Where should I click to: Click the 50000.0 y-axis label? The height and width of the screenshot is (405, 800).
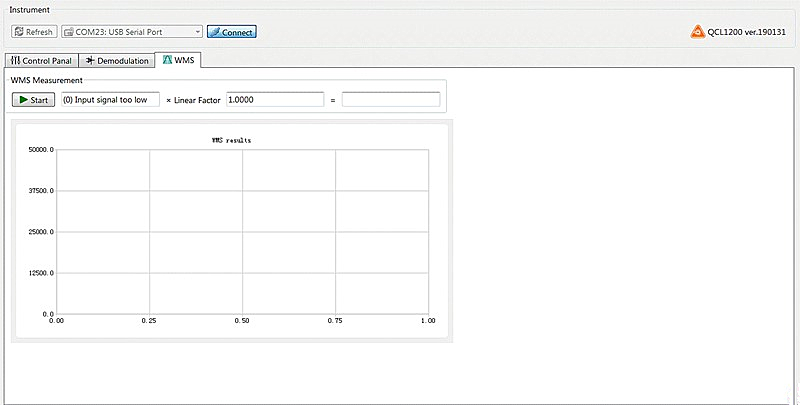[40, 150]
